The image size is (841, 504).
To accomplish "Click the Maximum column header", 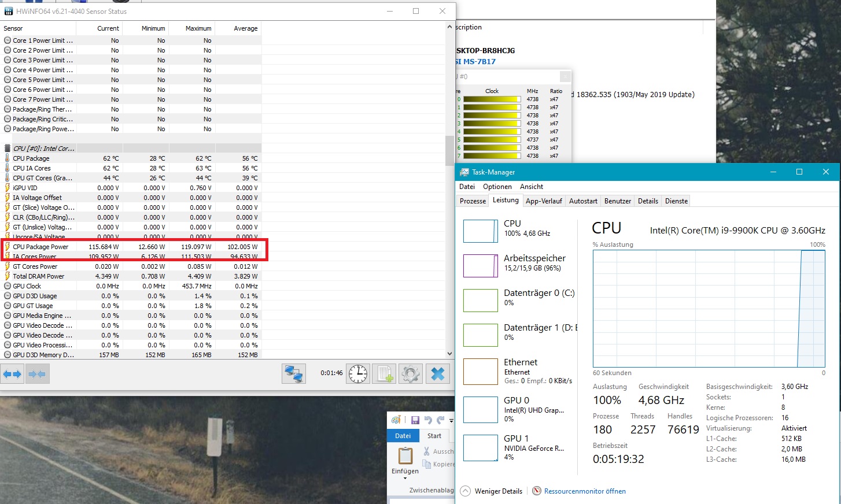I will pyautogui.click(x=192, y=28).
